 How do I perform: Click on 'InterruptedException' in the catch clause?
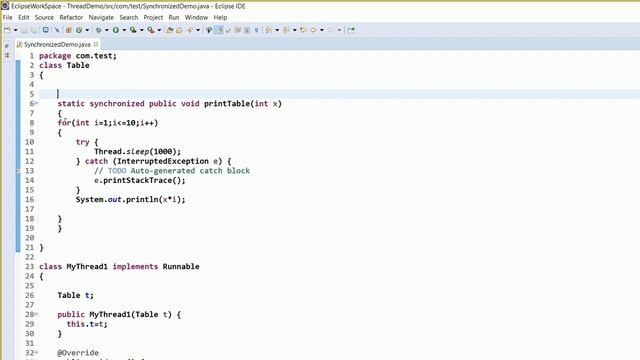pos(162,161)
